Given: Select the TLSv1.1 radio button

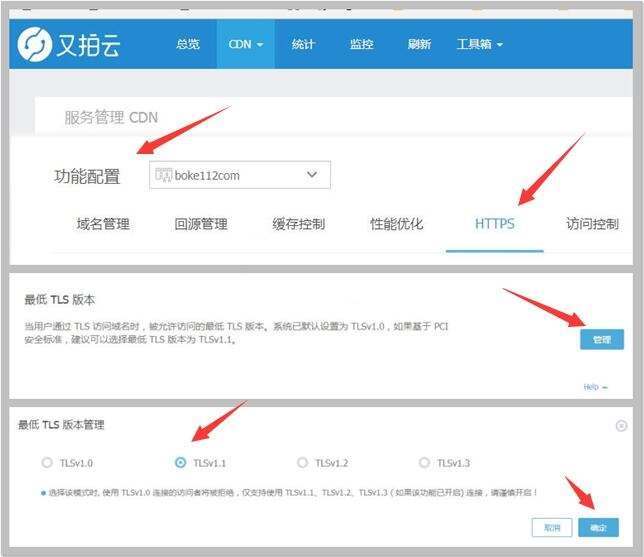Looking at the screenshot, I should (180, 463).
